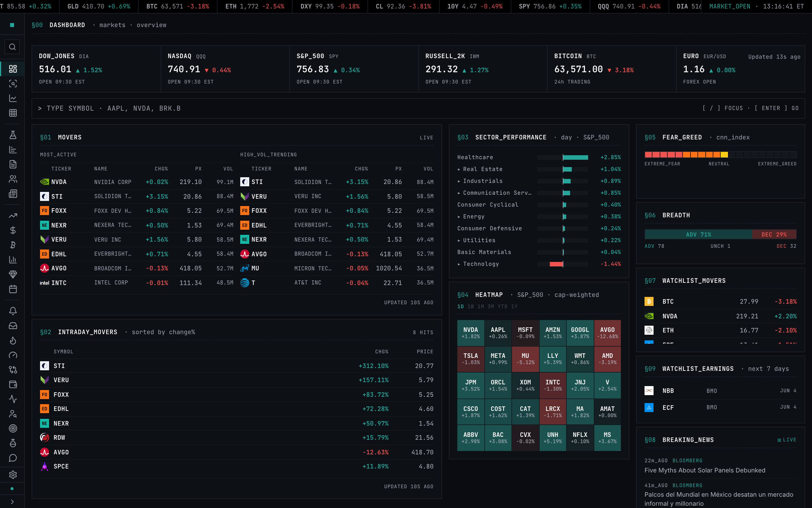Image resolution: width=812 pixels, height=508 pixels.
Task: Expand the Technology sector row
Action: pyautogui.click(x=539, y=264)
